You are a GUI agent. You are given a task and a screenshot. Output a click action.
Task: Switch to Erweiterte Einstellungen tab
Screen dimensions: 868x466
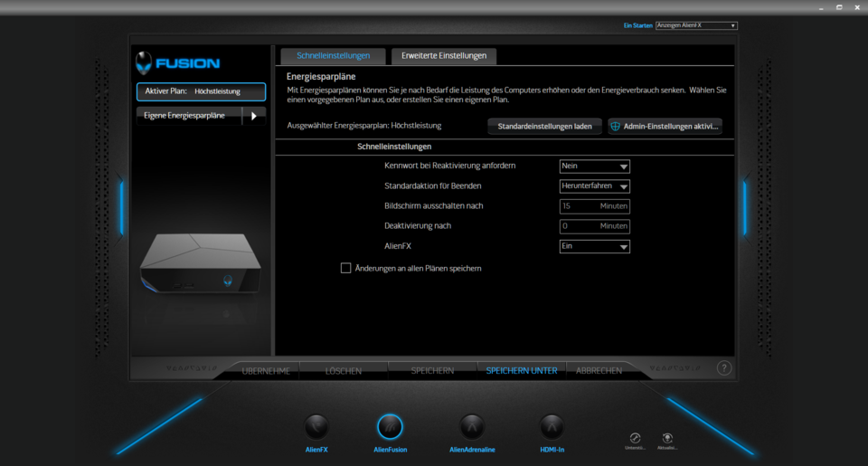coord(444,56)
